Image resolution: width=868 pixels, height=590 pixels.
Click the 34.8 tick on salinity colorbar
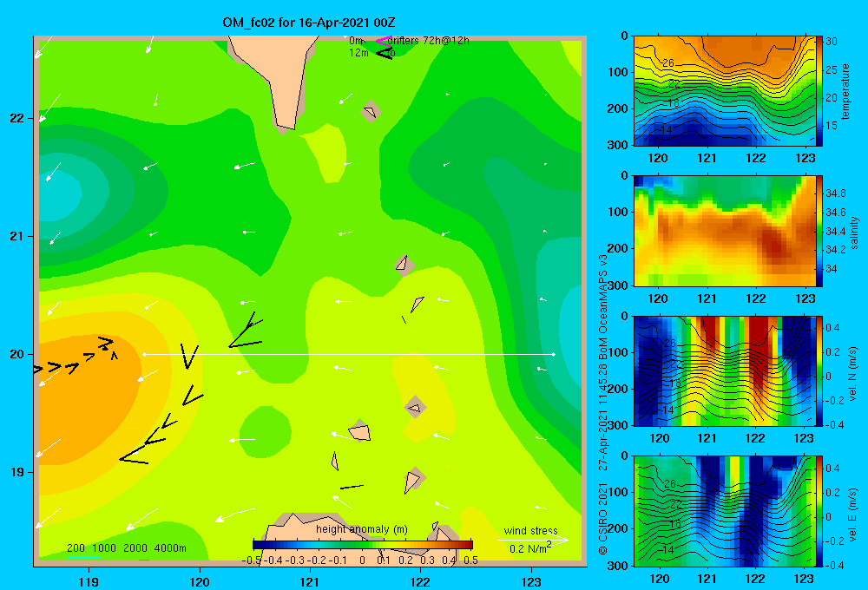[836, 193]
